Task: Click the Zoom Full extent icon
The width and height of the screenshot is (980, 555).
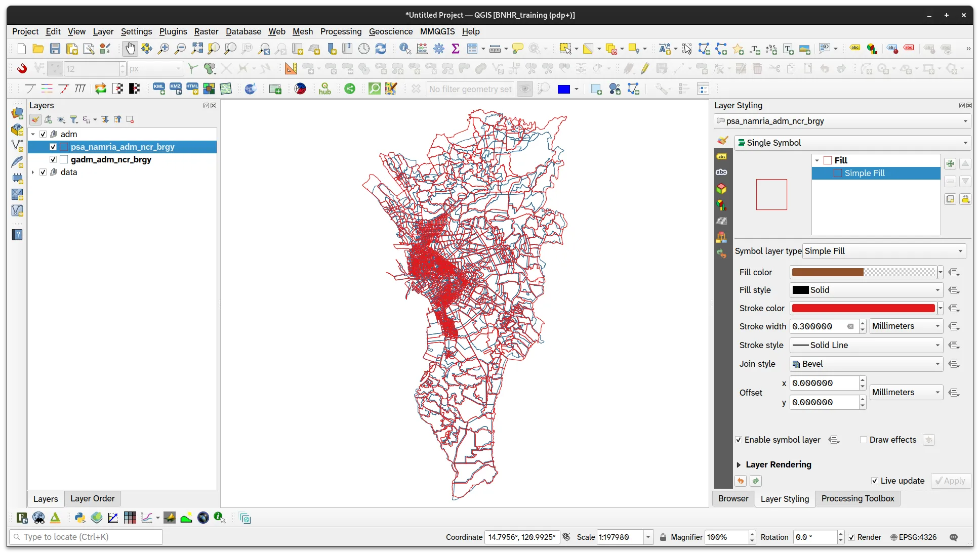Action: point(197,49)
